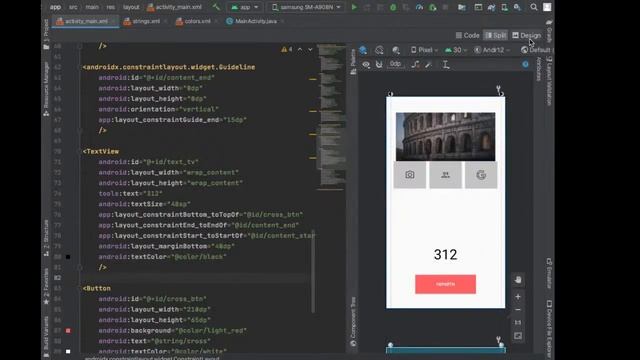
Task: Click the red button in layout preview
Action: click(445, 284)
